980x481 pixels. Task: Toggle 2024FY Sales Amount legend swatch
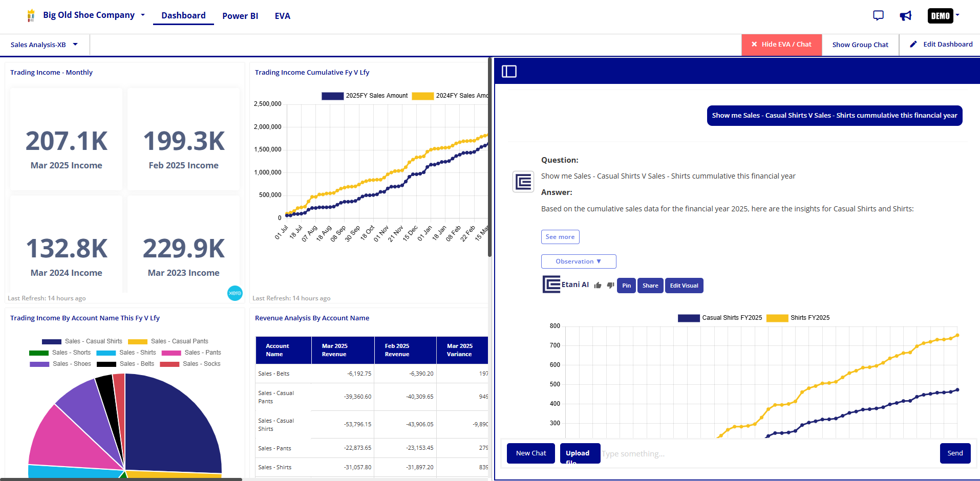coord(423,96)
